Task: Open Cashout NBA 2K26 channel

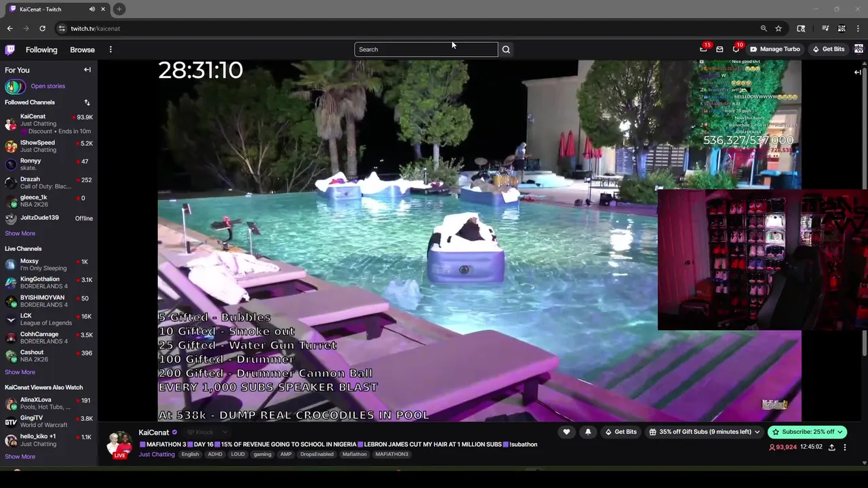Action: [x=49, y=356]
